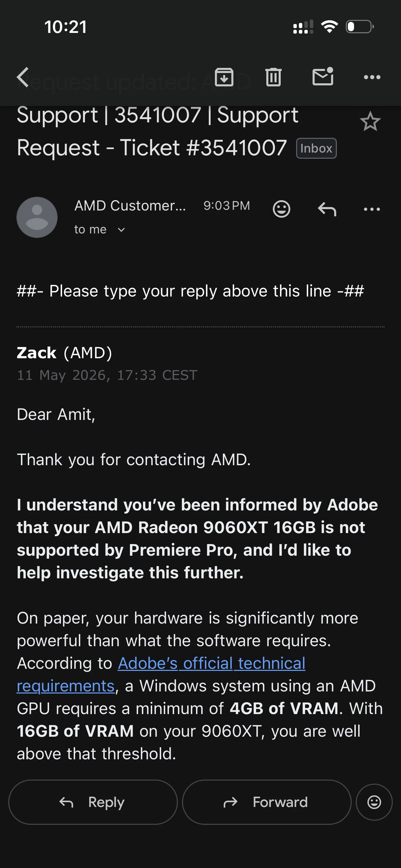Open the message's three-dot overflow menu

coord(372,209)
